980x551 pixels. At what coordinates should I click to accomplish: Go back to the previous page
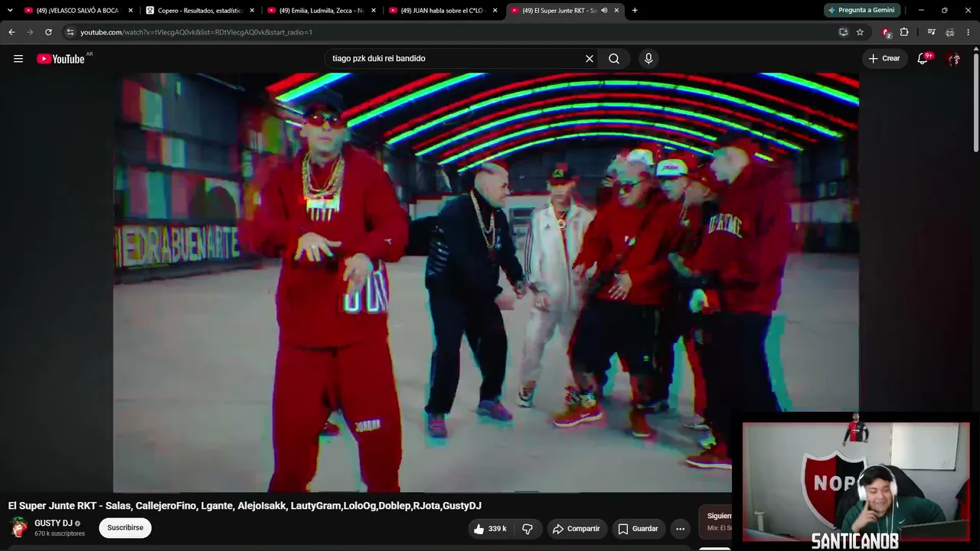coord(11,32)
